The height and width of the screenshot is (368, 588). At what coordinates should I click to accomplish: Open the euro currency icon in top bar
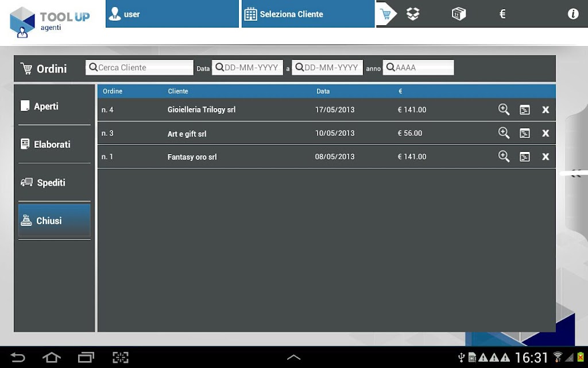click(x=502, y=14)
